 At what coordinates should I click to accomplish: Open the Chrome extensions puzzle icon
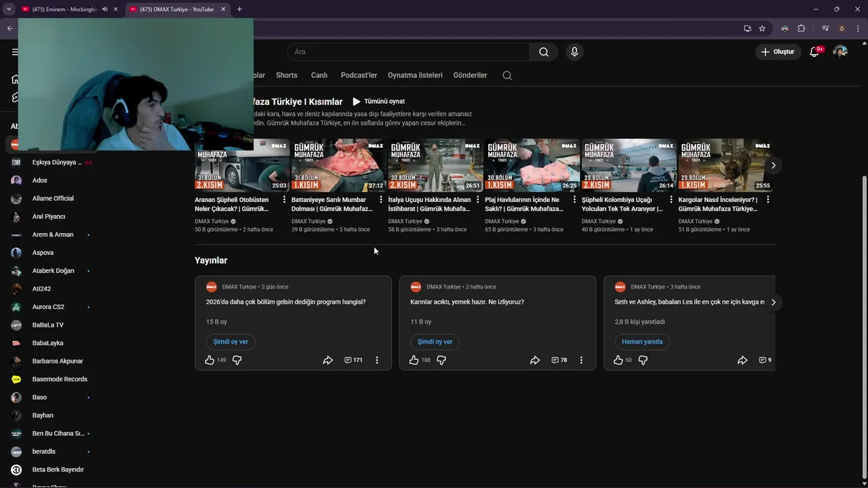[801, 28]
